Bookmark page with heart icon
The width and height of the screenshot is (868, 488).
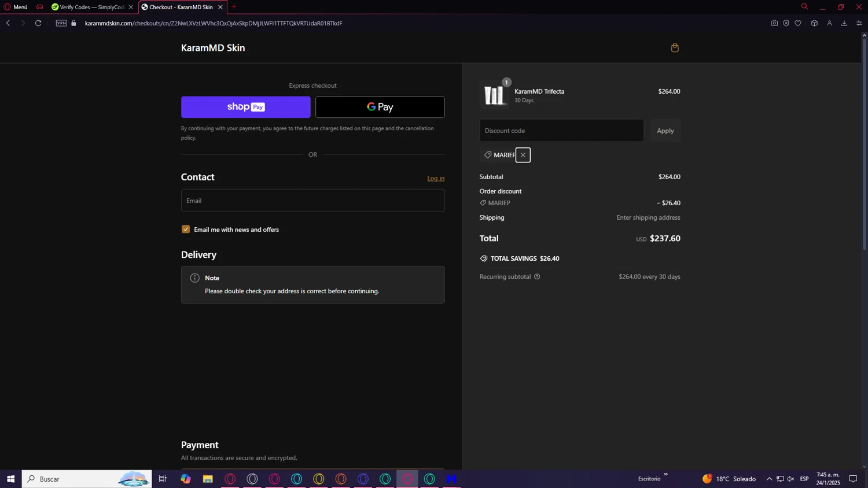point(798,23)
